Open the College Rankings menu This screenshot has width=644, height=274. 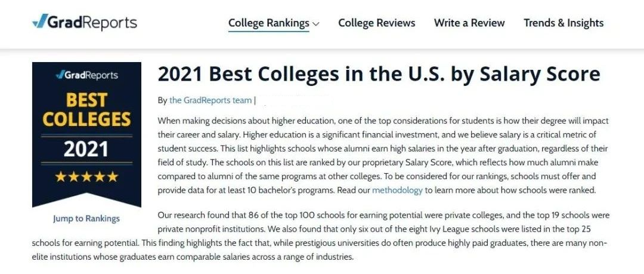pos(268,23)
